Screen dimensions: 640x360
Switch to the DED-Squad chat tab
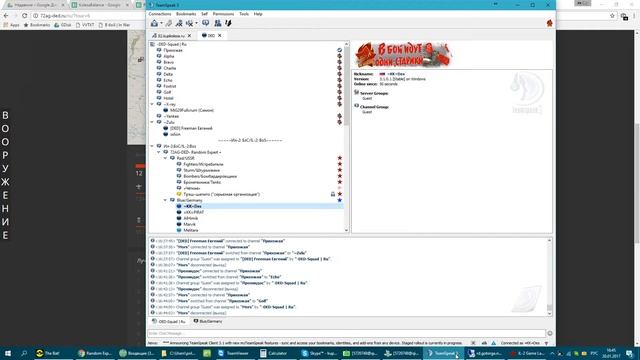[169, 322]
